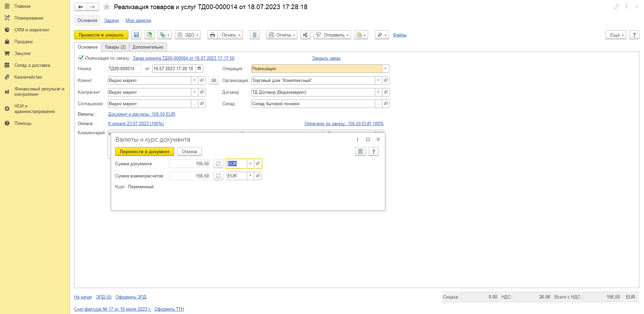Image resolution: width=644 pixels, height=314 pixels.
Task: Open the EUR document currency record
Action: tap(258, 164)
